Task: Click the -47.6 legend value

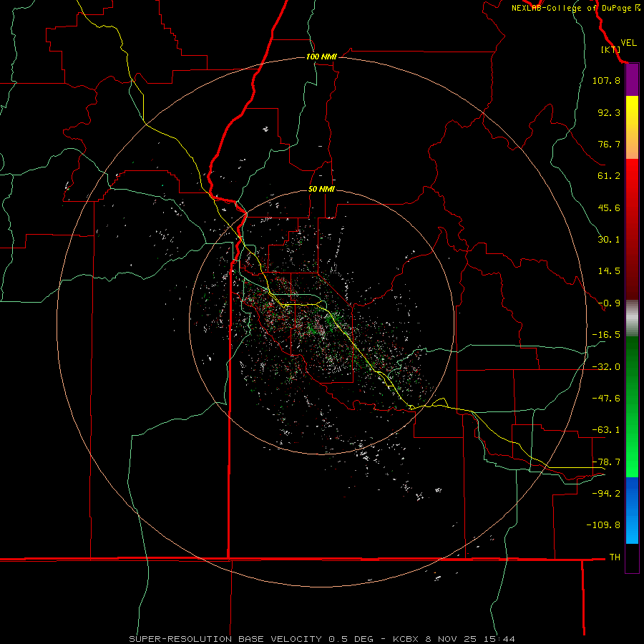Action: (x=606, y=399)
